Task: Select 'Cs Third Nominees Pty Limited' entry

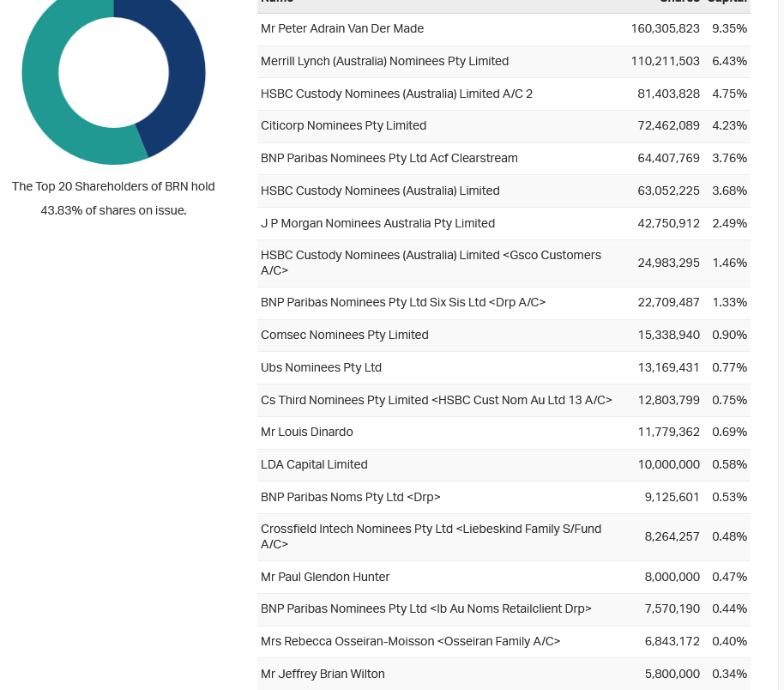Action: [x=436, y=400]
